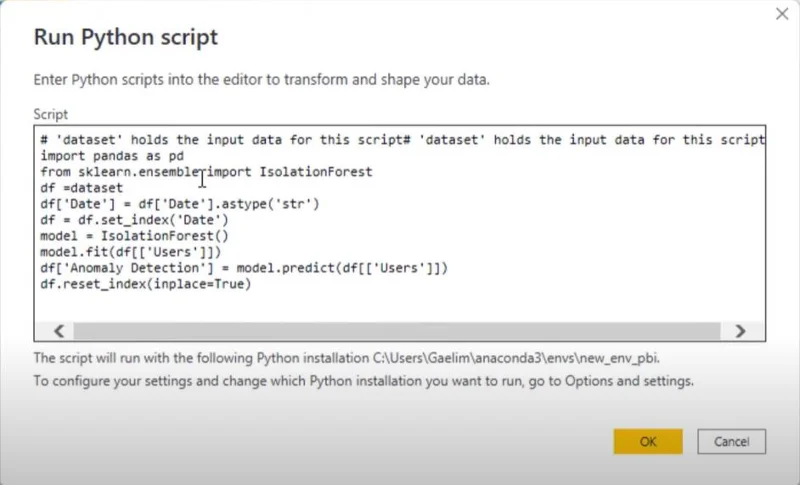
Task: Click the '# dataset holds the input data' comment line
Action: (x=403, y=140)
